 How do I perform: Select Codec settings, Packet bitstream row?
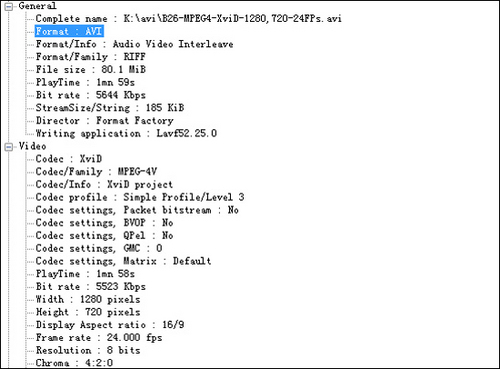137,210
